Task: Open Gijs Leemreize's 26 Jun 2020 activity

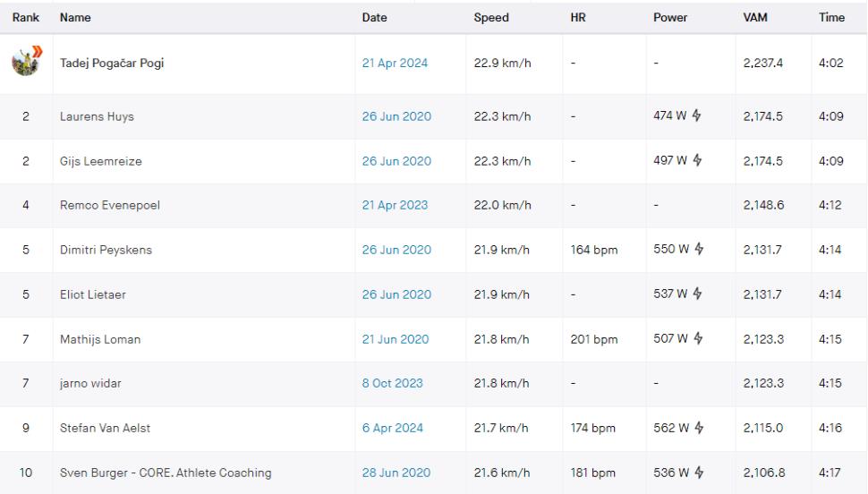Action: tap(396, 161)
